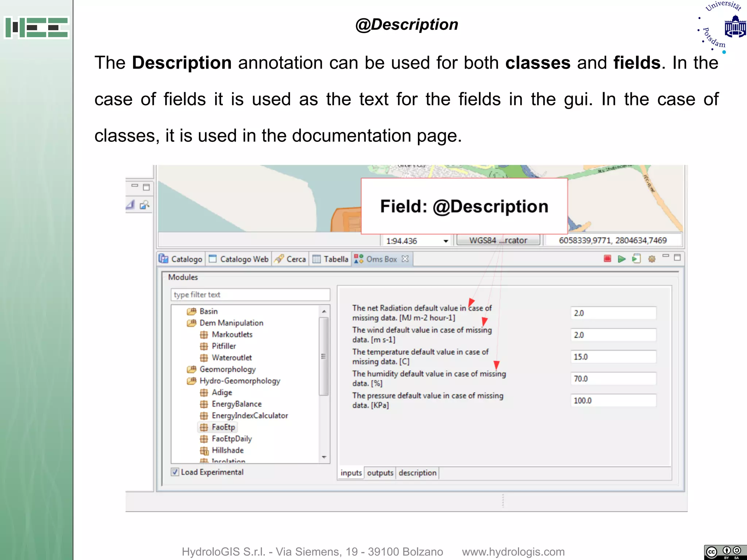
Task: Switch to the Catalogo Web tab
Action: coord(239,259)
